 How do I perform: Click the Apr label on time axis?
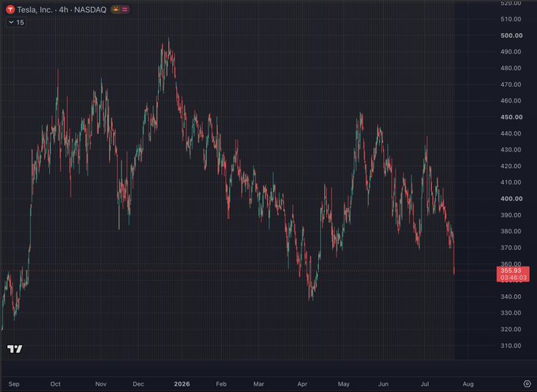pos(302,384)
